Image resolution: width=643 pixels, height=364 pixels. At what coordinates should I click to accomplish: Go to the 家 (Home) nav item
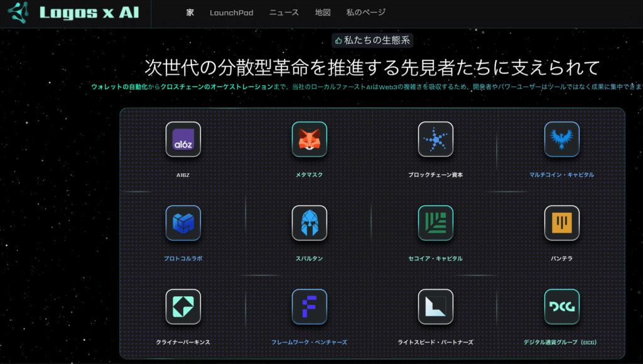(x=190, y=13)
